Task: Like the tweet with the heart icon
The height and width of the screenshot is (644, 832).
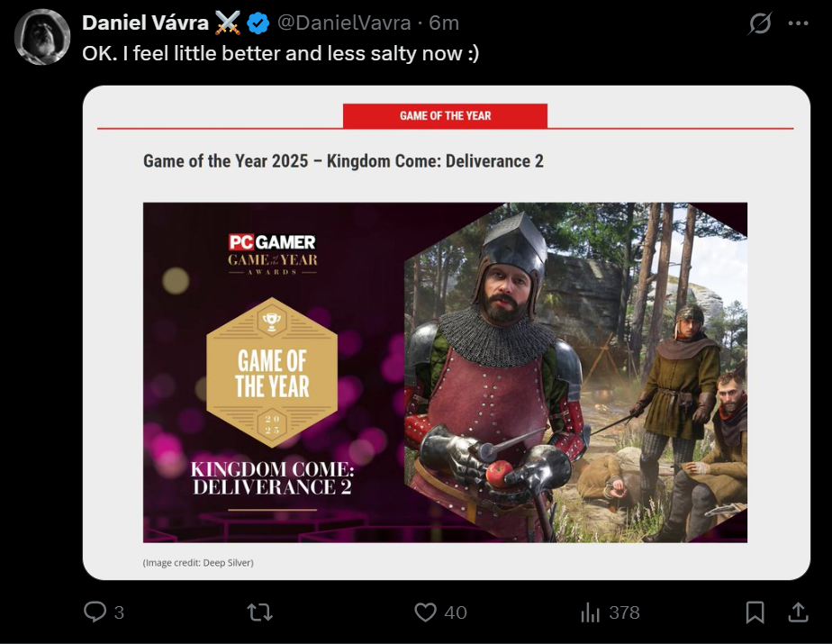Action: (x=425, y=612)
